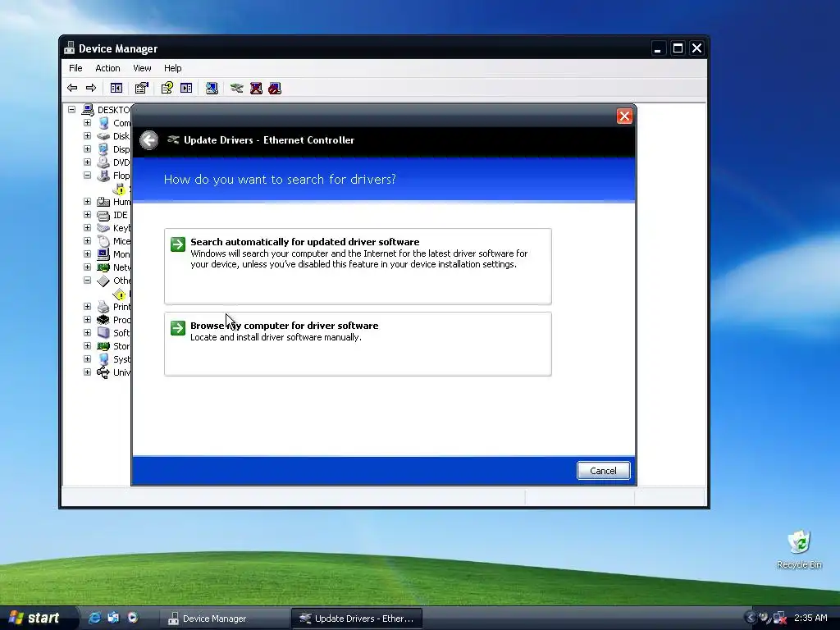Expand the Monitors tree node
840x630 pixels.
[87, 254]
